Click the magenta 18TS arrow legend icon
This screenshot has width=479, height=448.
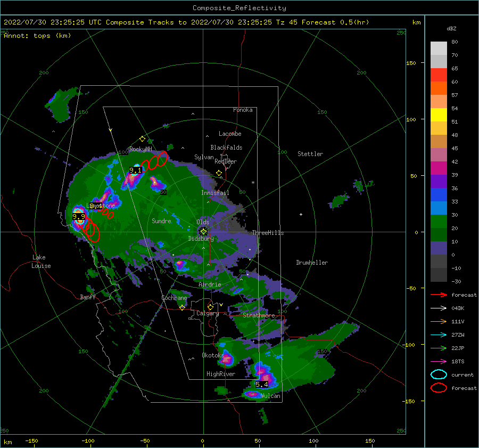[x=439, y=362]
